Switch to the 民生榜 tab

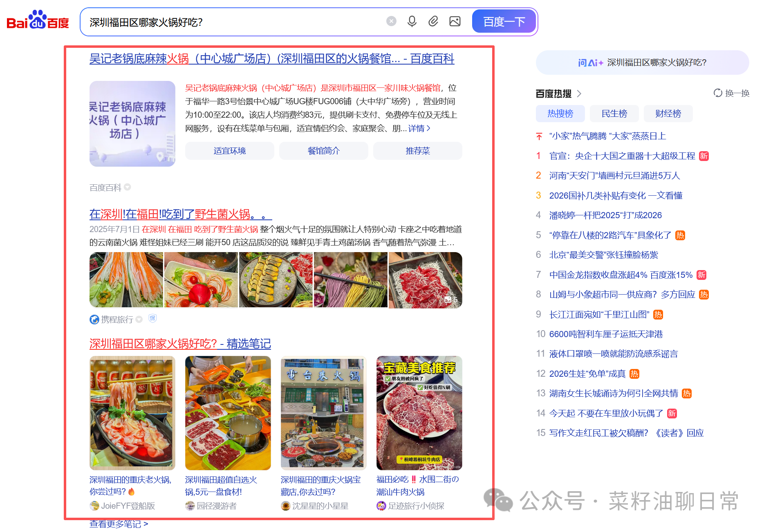614,114
